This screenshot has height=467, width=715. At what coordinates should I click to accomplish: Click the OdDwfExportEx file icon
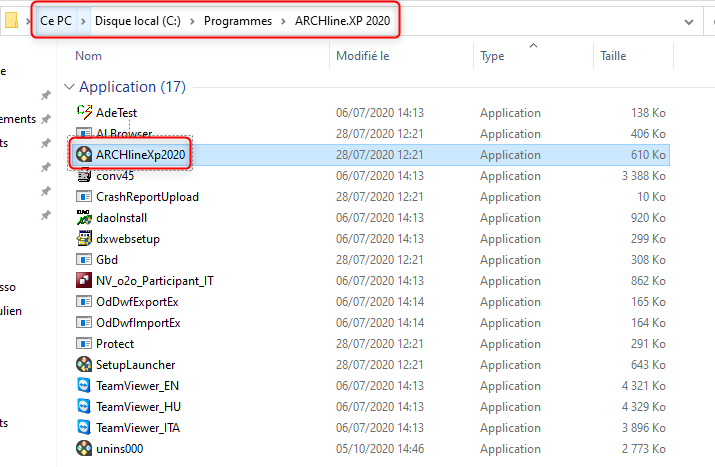point(84,301)
